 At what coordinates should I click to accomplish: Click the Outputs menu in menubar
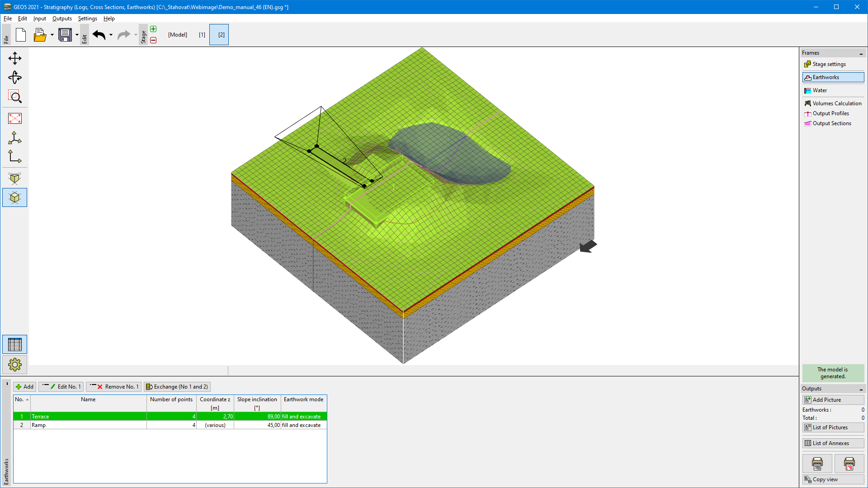coord(62,19)
